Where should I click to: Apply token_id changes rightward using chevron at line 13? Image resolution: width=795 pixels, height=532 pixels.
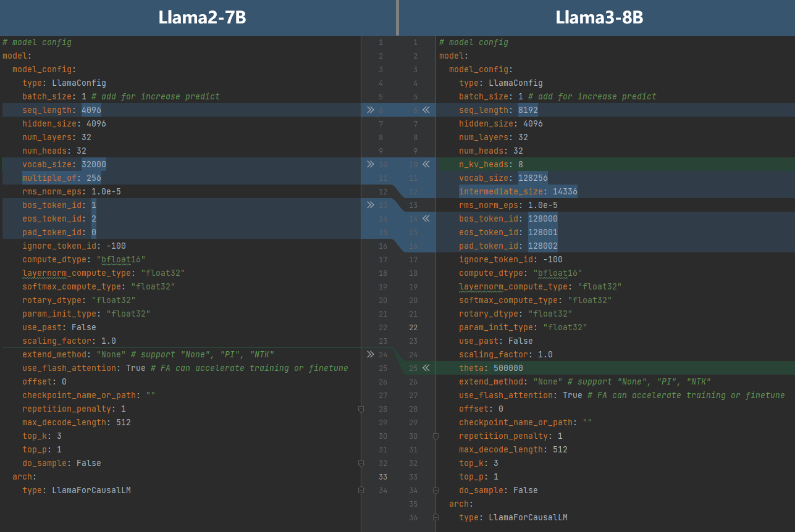click(370, 205)
